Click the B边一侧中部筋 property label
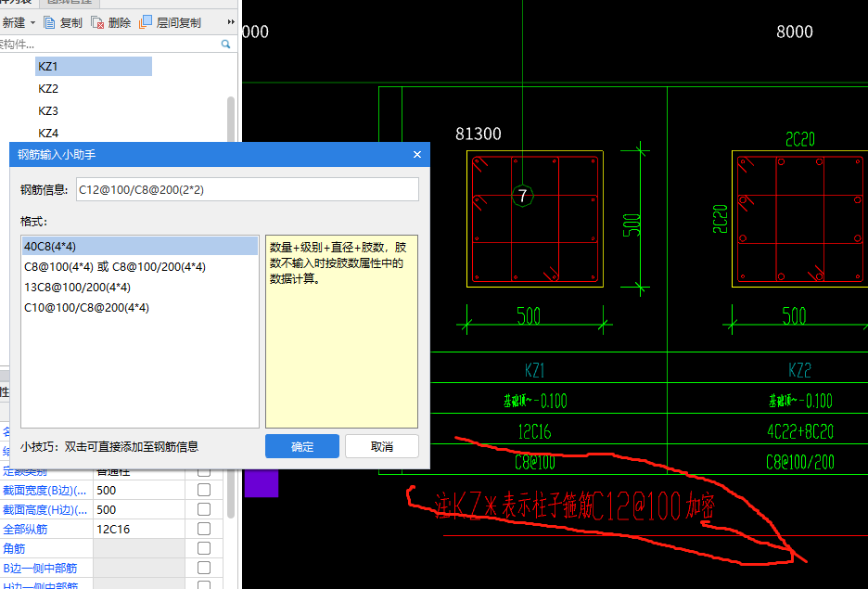 40,568
